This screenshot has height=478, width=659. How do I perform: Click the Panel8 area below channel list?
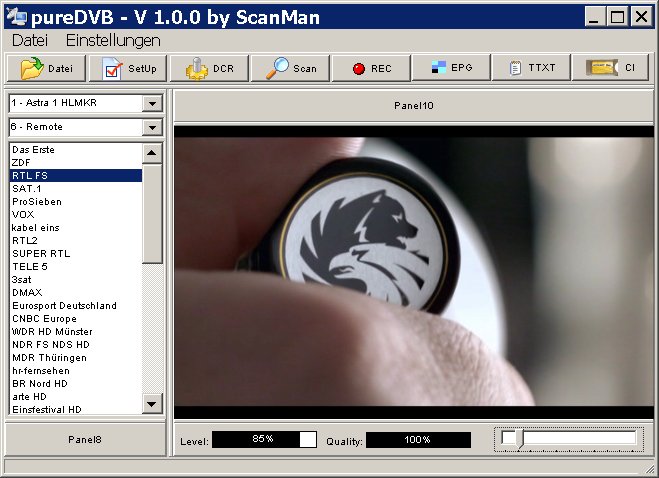85,440
